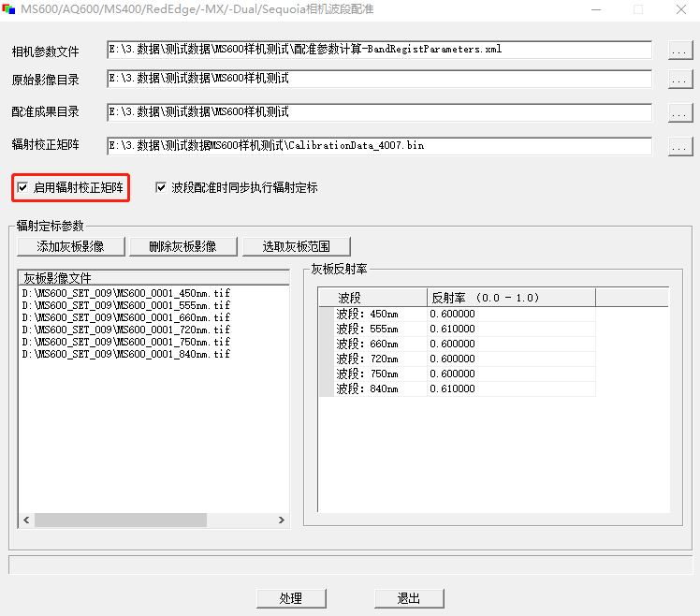Viewport: 700px width, 616px height.
Task: Browse for the 相机参数文件 path
Action: click(x=680, y=51)
